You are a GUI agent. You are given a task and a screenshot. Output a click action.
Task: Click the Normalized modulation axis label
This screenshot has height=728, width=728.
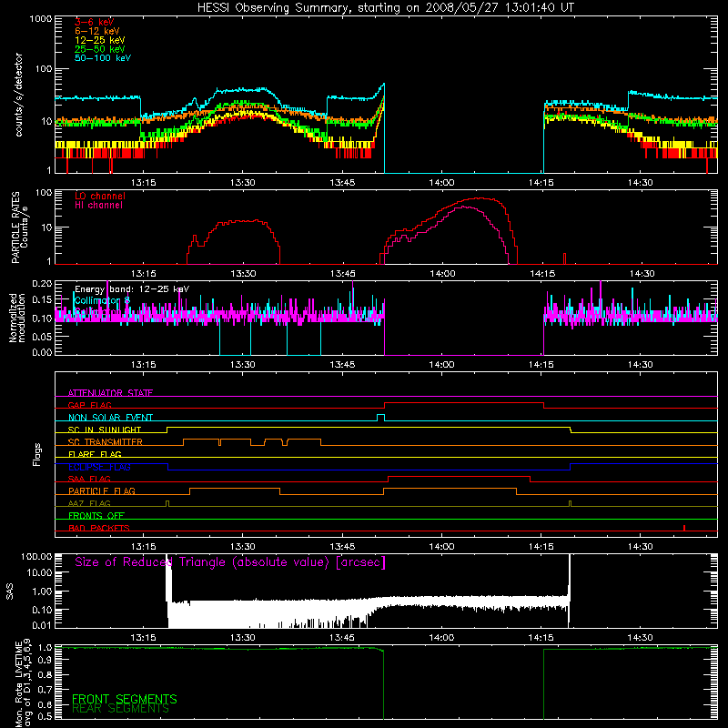click(x=17, y=318)
